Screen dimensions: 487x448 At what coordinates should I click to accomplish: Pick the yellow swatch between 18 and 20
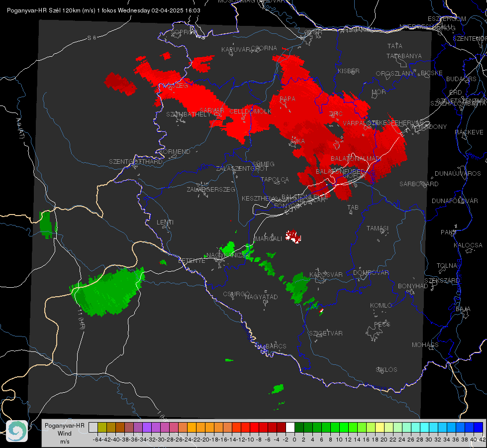pos(380,427)
